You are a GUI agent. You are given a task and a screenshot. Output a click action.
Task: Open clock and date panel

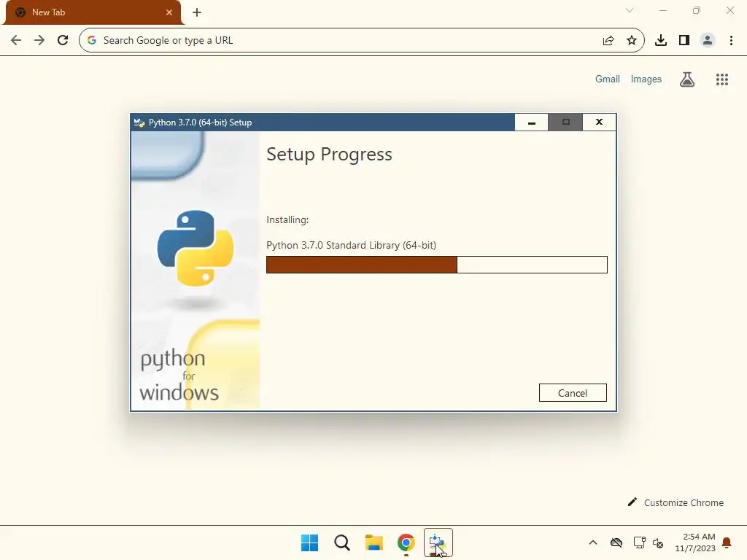[695, 542]
